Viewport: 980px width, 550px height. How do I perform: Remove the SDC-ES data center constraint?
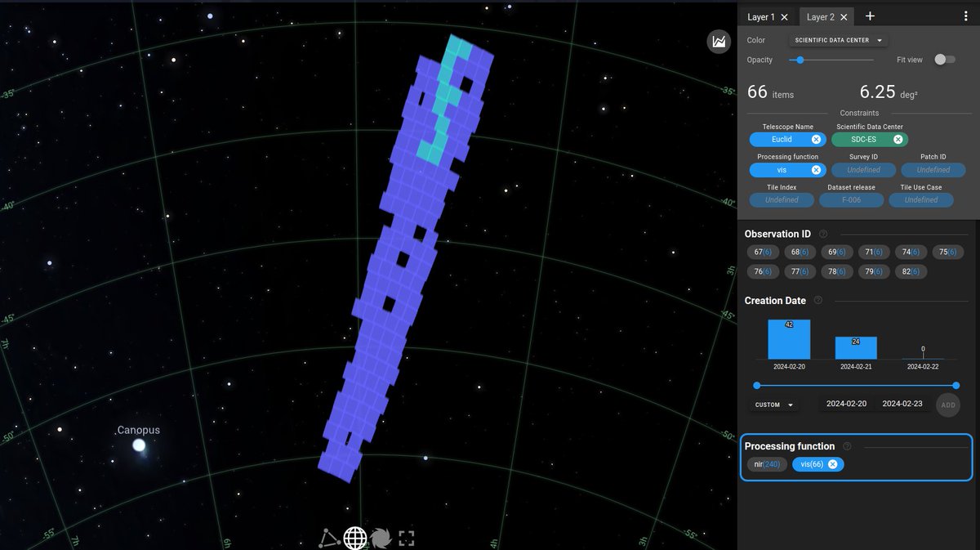pyautogui.click(x=898, y=140)
